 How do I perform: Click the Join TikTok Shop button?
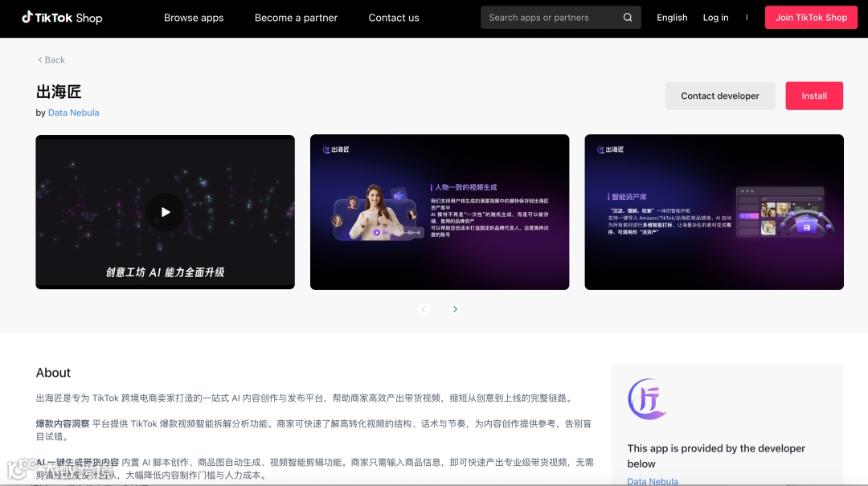point(811,18)
